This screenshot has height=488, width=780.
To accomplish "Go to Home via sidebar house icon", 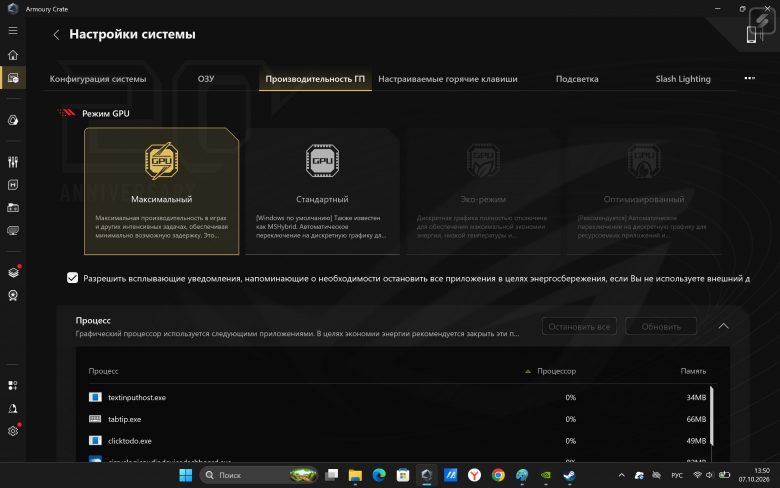I will 13,55.
